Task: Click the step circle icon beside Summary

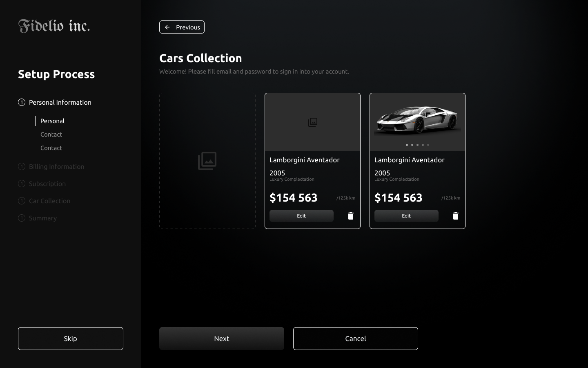Action: pyautogui.click(x=22, y=218)
